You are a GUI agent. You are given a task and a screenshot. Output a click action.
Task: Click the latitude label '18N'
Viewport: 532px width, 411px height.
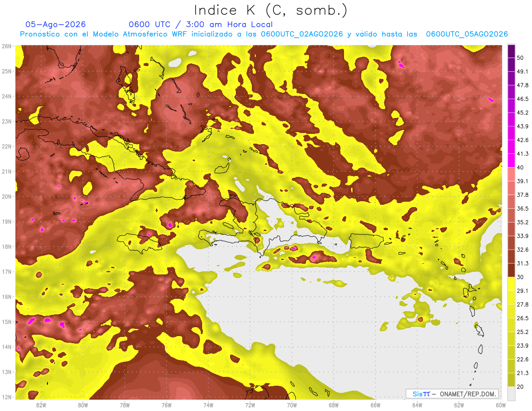click(x=7, y=247)
